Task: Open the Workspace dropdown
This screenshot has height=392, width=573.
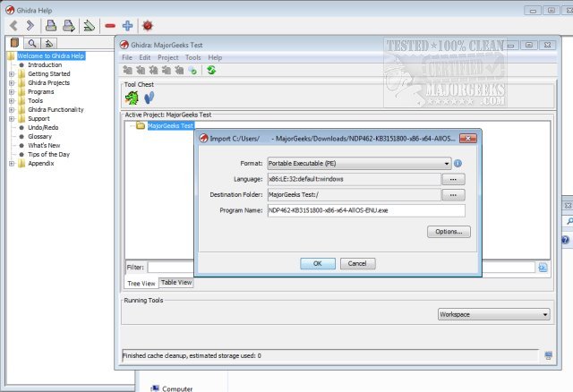Action: pos(493,314)
